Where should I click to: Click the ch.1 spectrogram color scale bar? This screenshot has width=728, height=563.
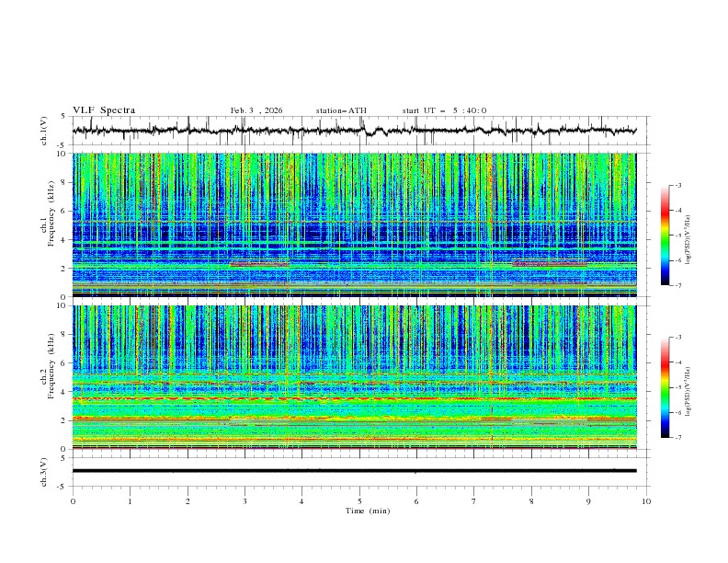coord(665,236)
